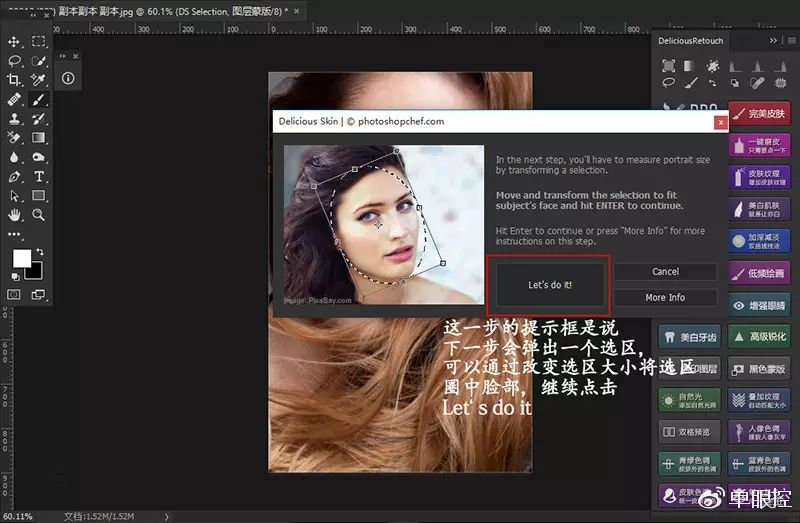Open the white foreground color swatch
This screenshot has height=523, width=800.
(x=21, y=258)
